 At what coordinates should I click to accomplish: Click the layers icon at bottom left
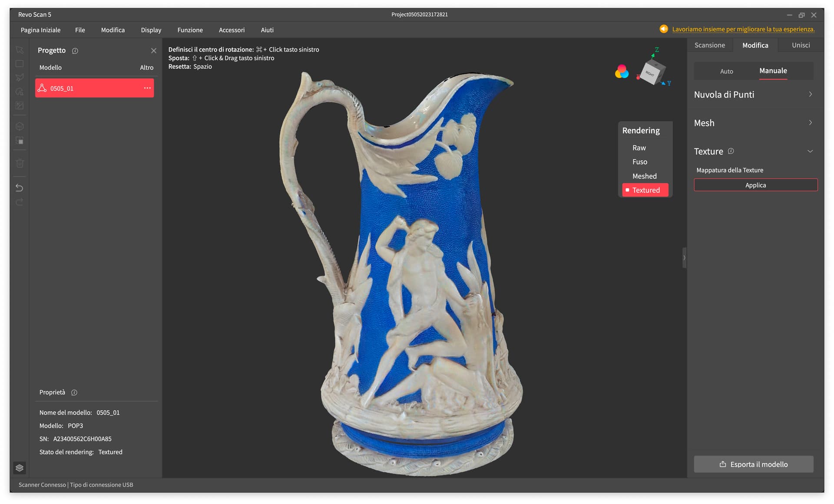point(20,468)
